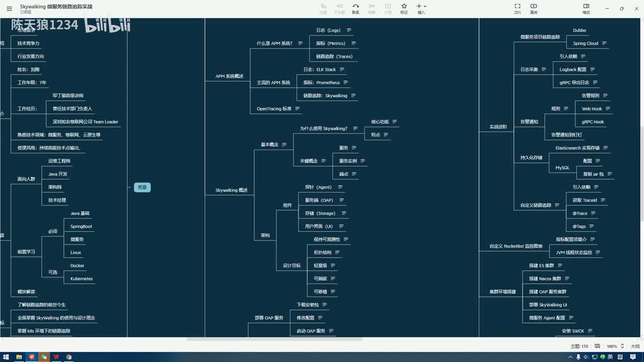This screenshot has width=644, height=362.
Task: Open File Explorer from the taskbar
Action: click(x=19, y=357)
